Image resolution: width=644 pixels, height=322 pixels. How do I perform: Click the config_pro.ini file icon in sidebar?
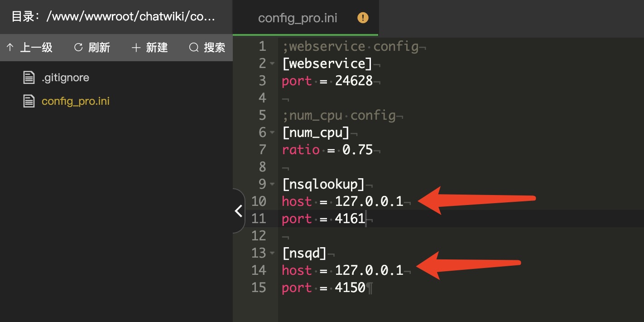(29, 101)
